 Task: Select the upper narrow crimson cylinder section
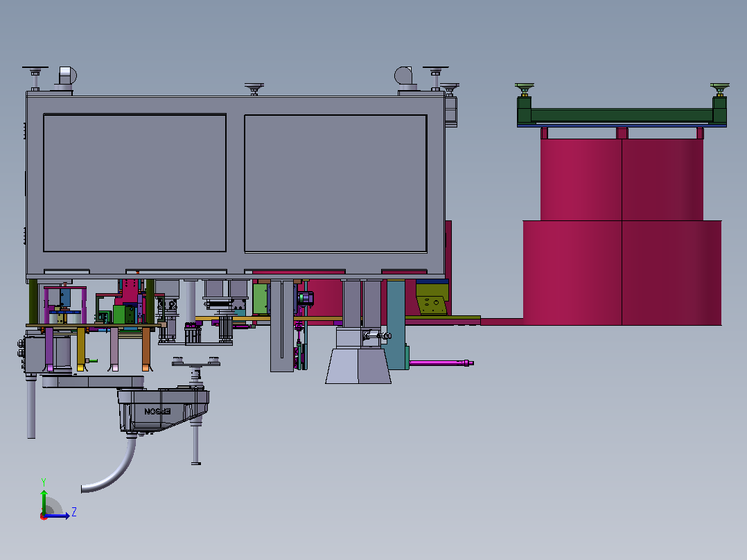[x=622, y=180]
